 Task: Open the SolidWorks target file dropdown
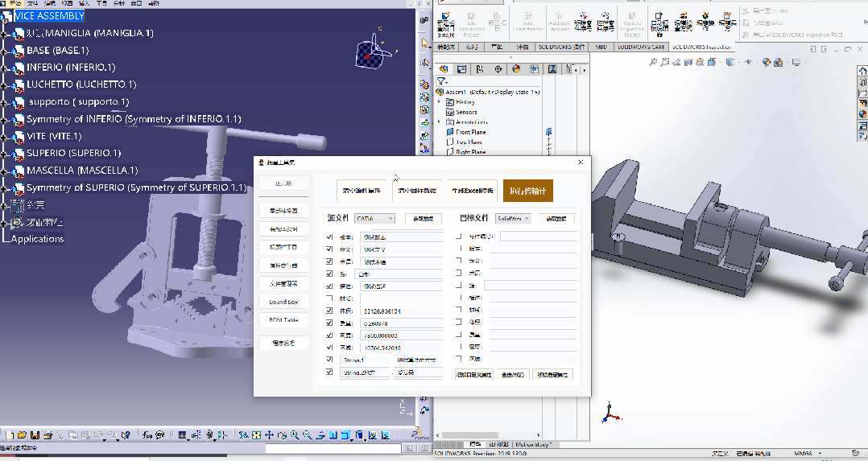[x=513, y=218]
